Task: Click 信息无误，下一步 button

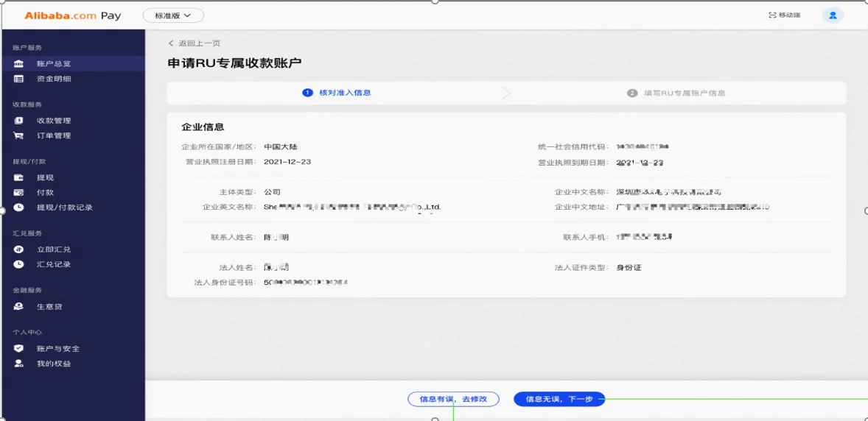Action: pyautogui.click(x=559, y=399)
